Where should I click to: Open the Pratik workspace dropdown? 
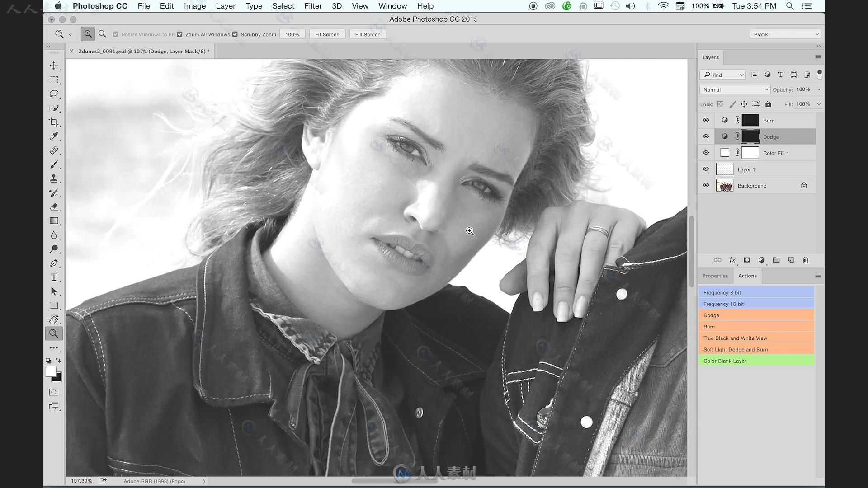[785, 34]
